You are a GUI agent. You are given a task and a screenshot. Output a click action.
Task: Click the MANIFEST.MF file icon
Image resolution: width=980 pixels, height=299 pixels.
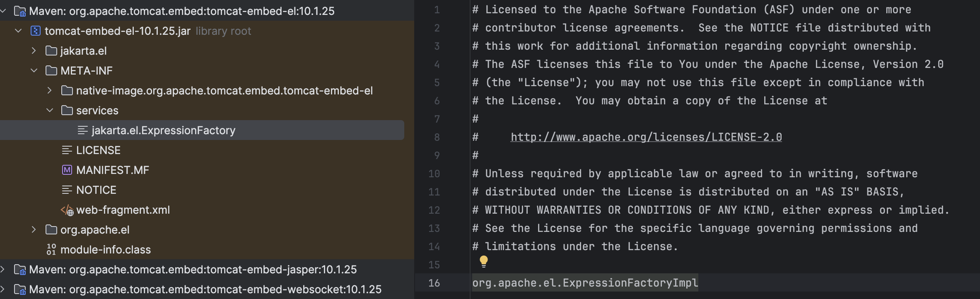pyautogui.click(x=67, y=170)
